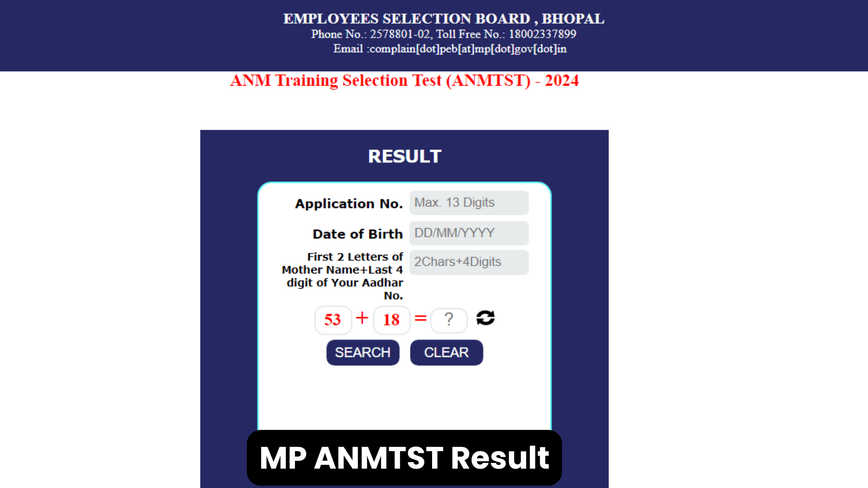The height and width of the screenshot is (488, 868).
Task: Click the Date of Birth placeholder field
Action: coord(468,232)
